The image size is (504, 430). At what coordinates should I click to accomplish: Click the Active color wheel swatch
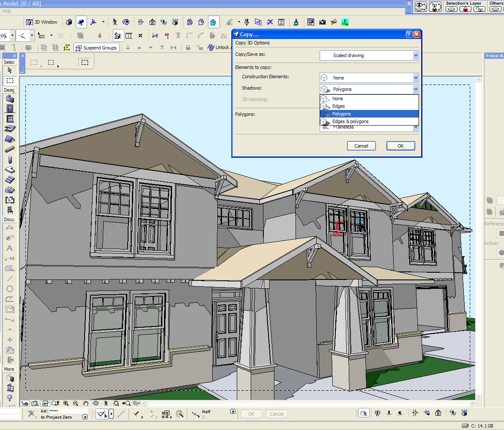[x=501, y=253]
